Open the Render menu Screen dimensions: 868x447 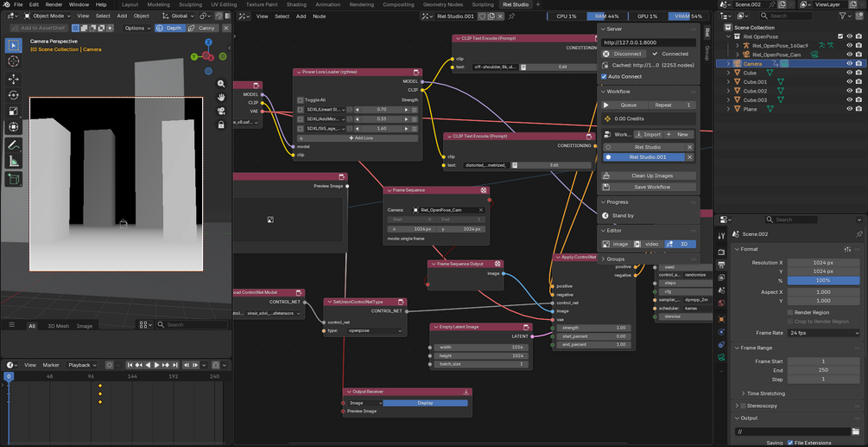pos(54,4)
